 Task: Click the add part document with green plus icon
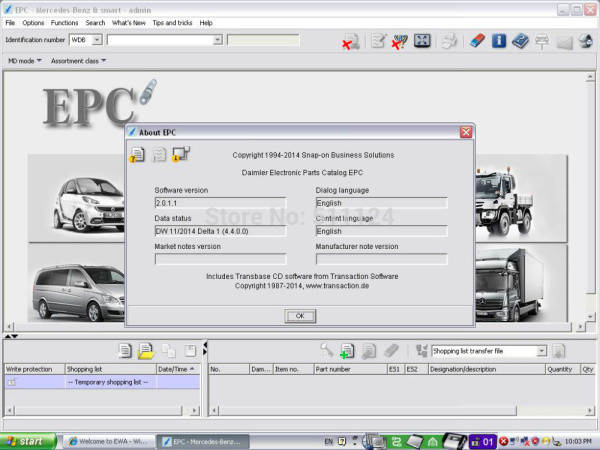(347, 351)
